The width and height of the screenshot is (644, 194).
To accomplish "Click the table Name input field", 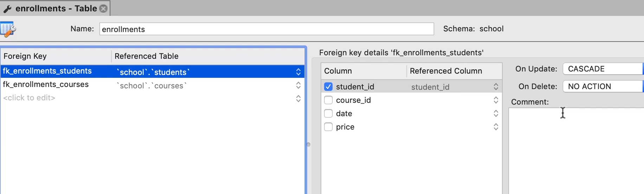I will click(x=266, y=29).
